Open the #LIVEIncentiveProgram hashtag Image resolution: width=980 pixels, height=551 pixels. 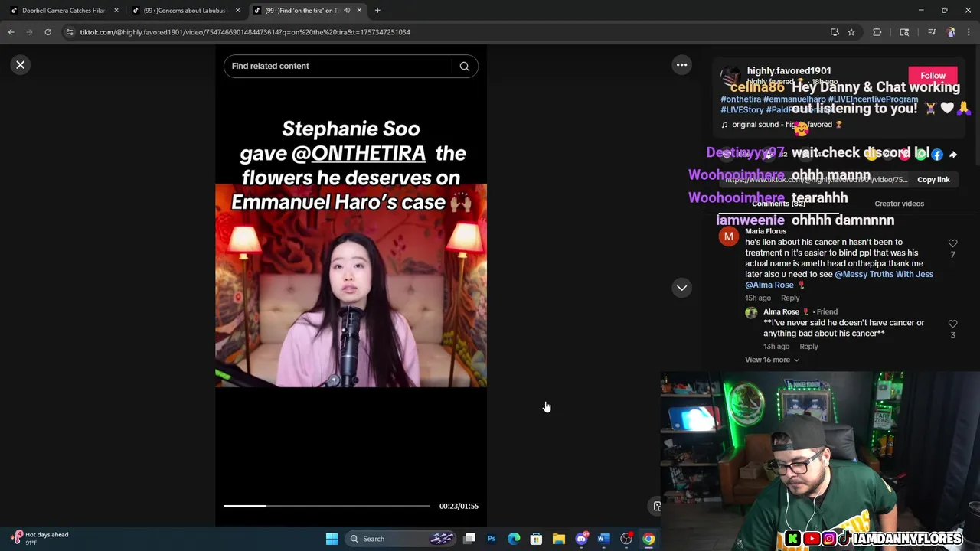coord(873,99)
